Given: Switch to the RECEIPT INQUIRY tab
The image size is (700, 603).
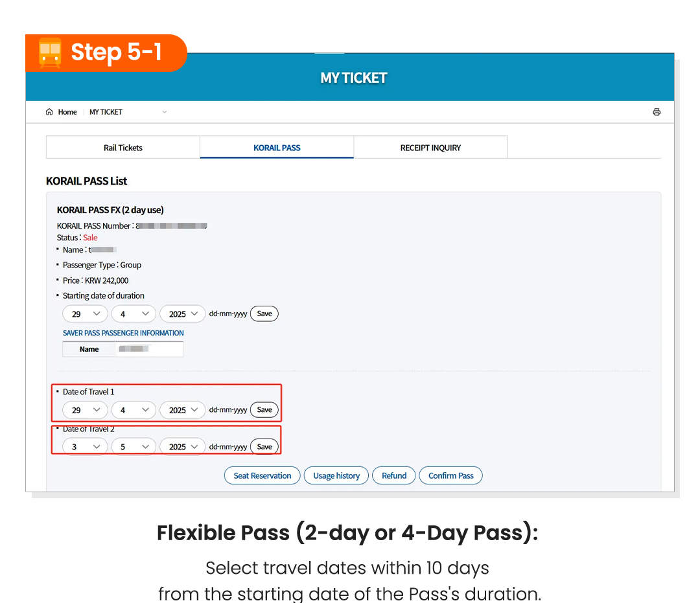Looking at the screenshot, I should (x=430, y=147).
